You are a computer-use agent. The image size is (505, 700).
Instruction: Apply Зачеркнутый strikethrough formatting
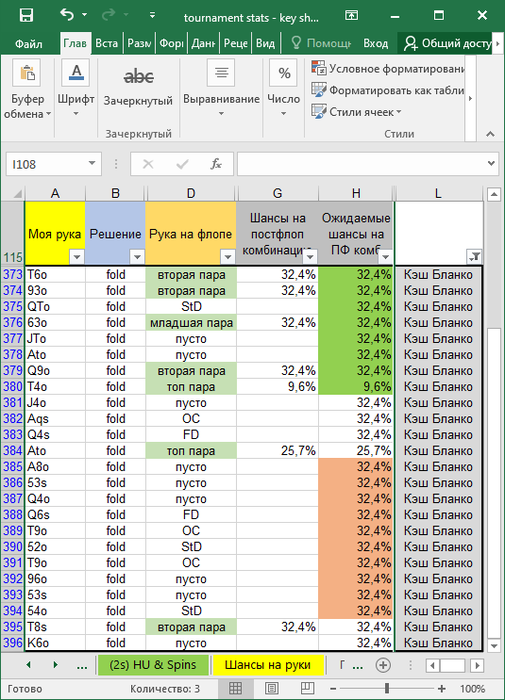(138, 85)
